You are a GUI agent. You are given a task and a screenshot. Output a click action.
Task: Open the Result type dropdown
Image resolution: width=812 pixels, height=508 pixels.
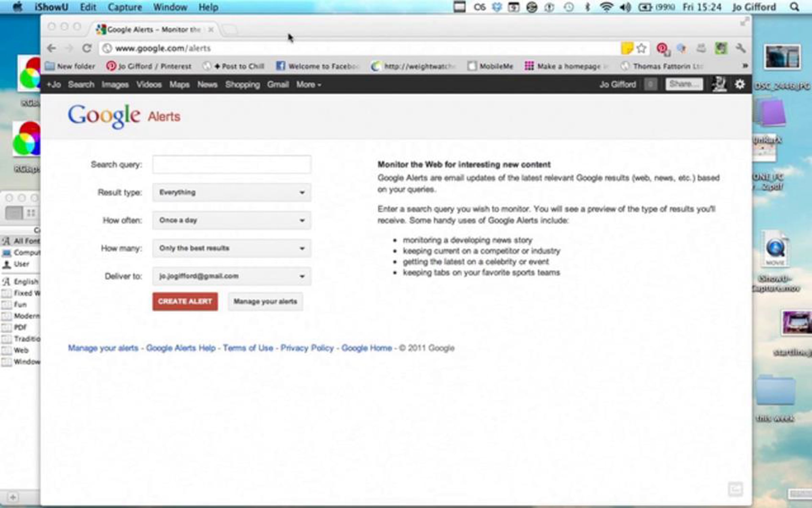[x=231, y=192]
